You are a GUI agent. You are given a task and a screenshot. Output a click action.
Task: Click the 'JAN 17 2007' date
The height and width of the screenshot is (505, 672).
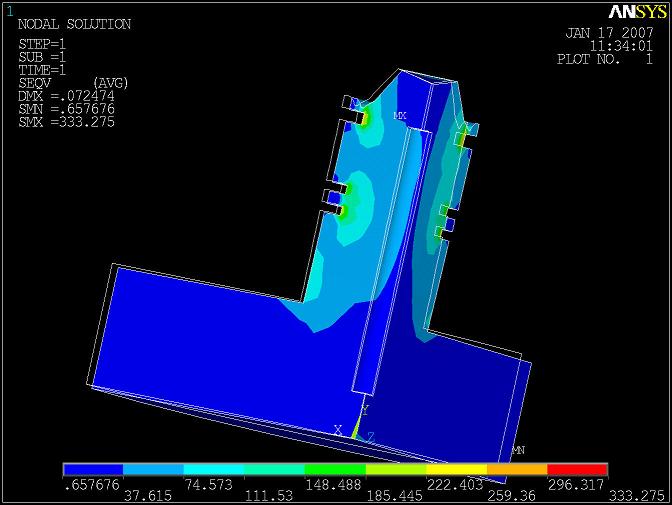tap(609, 33)
